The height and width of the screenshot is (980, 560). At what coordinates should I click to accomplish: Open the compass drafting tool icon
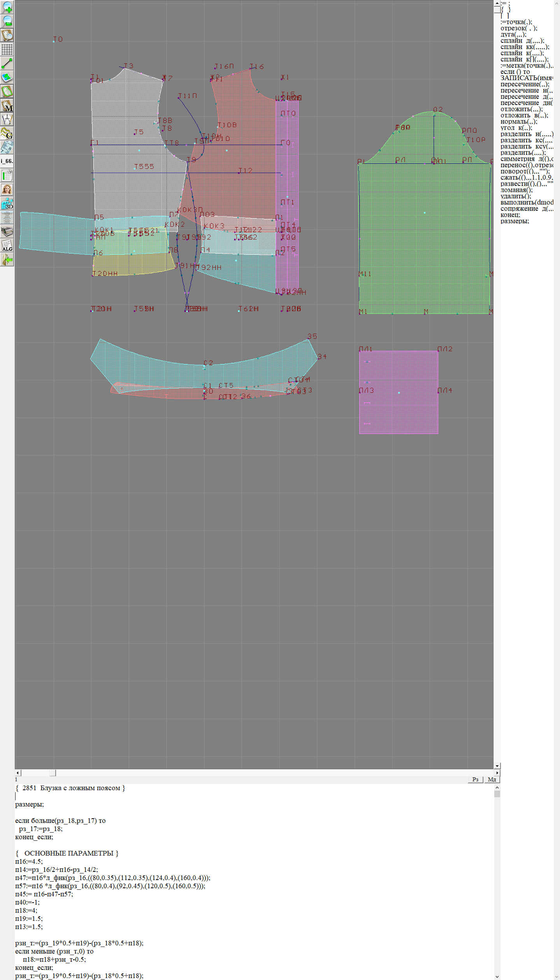[7, 119]
